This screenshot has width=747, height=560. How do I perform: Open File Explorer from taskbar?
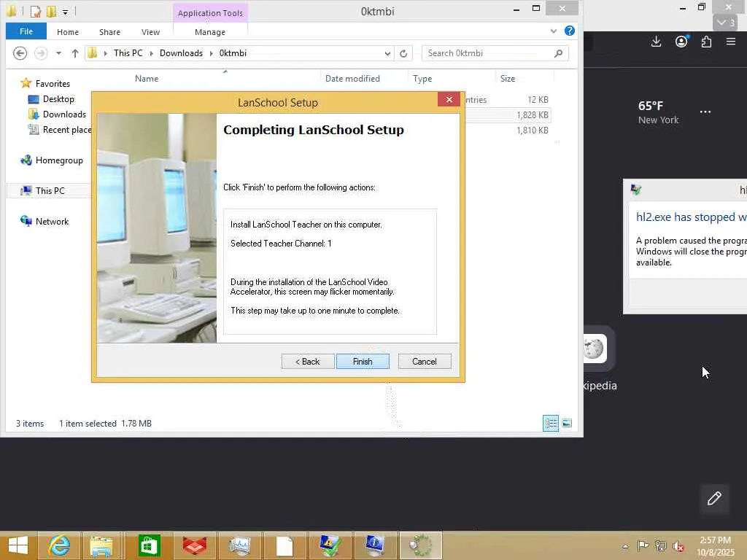coord(101,545)
